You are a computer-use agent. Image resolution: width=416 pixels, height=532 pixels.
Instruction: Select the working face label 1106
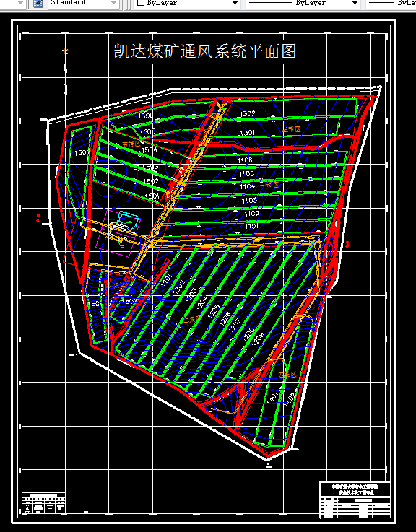pyautogui.click(x=245, y=160)
